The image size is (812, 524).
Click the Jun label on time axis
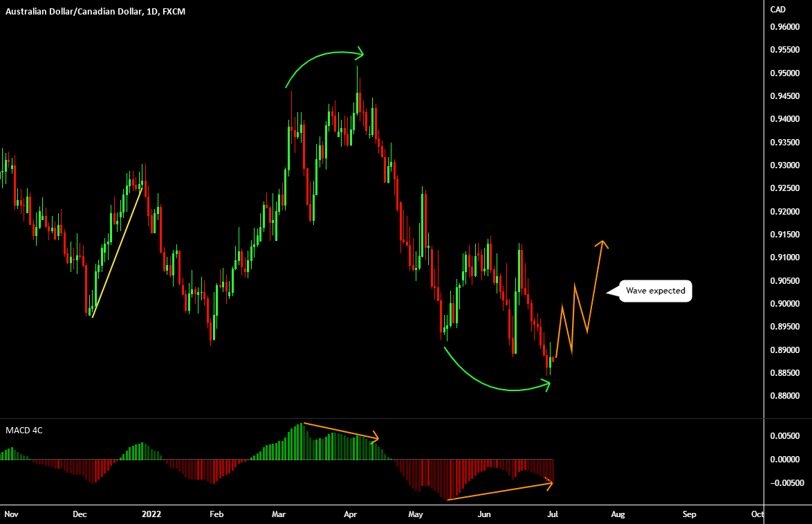(x=484, y=514)
